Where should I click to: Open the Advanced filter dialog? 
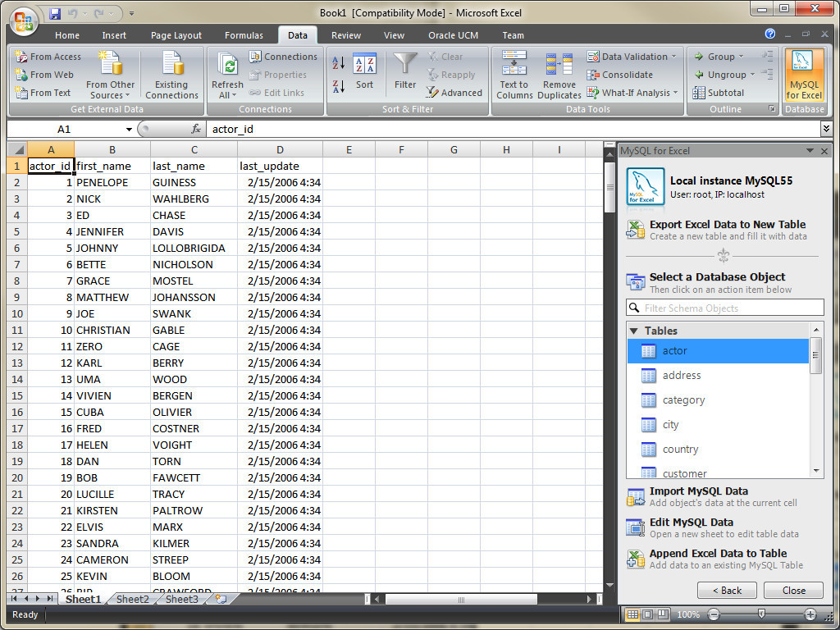455,92
